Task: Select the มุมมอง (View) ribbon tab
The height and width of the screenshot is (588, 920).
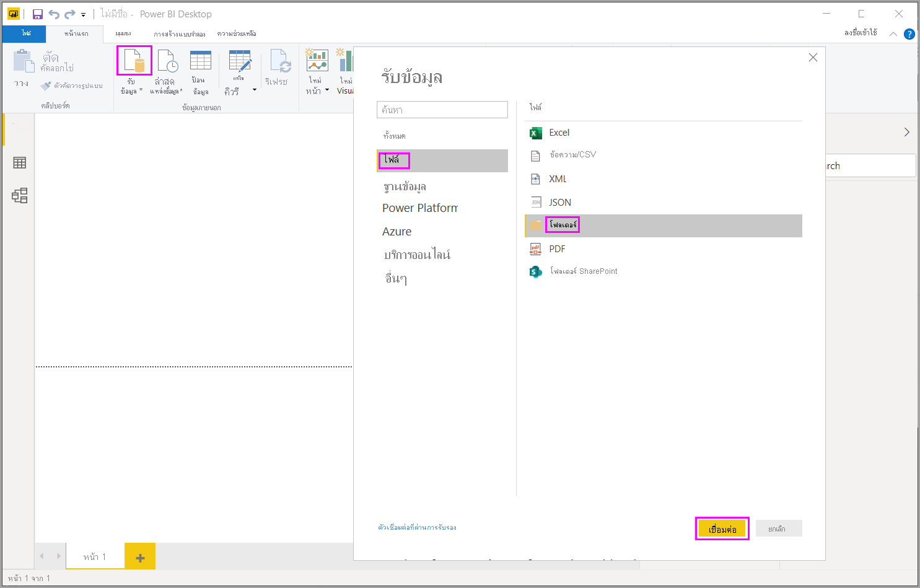Action: (x=123, y=33)
